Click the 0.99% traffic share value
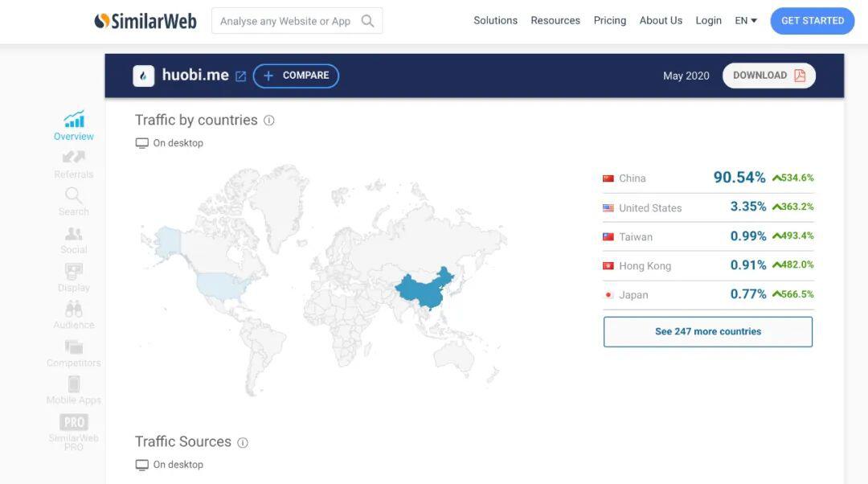The width and height of the screenshot is (868, 484). point(748,236)
